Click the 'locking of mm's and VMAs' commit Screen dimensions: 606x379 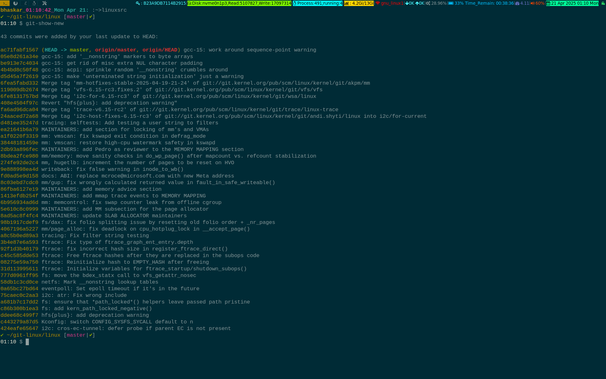pos(104,129)
